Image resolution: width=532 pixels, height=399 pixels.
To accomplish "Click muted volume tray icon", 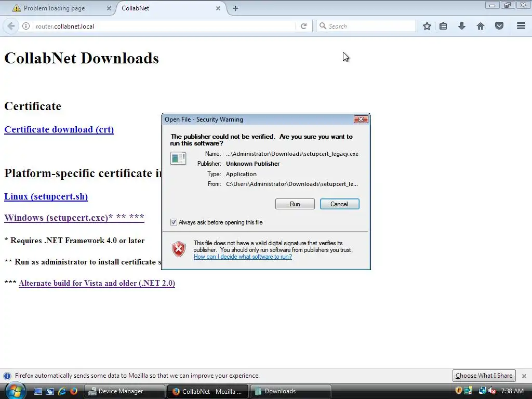I will (492, 391).
